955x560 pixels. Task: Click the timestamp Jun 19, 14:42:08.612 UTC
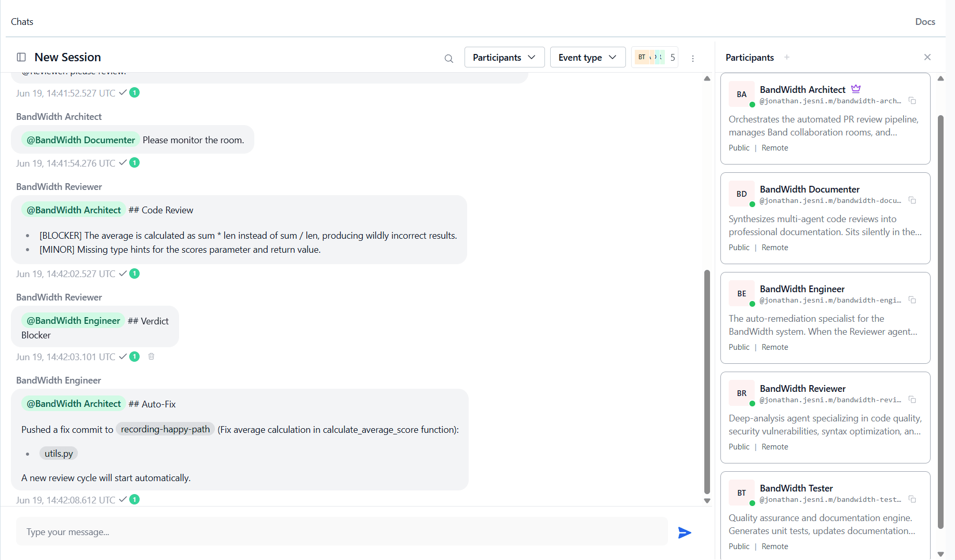(x=65, y=500)
